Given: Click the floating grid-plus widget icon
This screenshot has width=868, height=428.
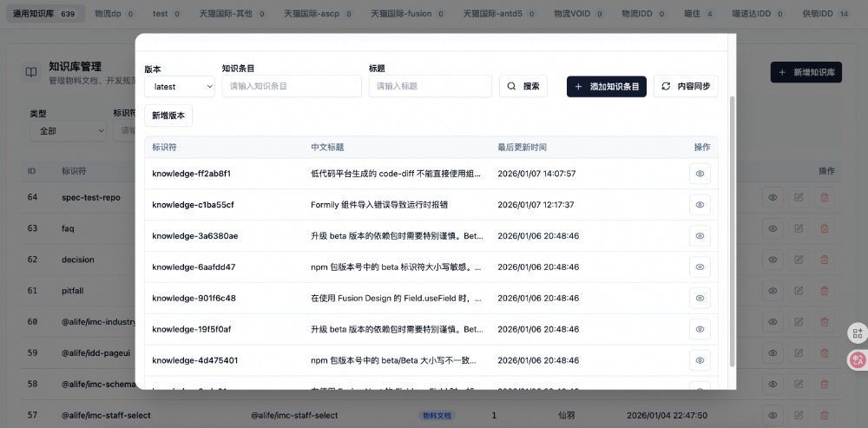Looking at the screenshot, I should [858, 333].
